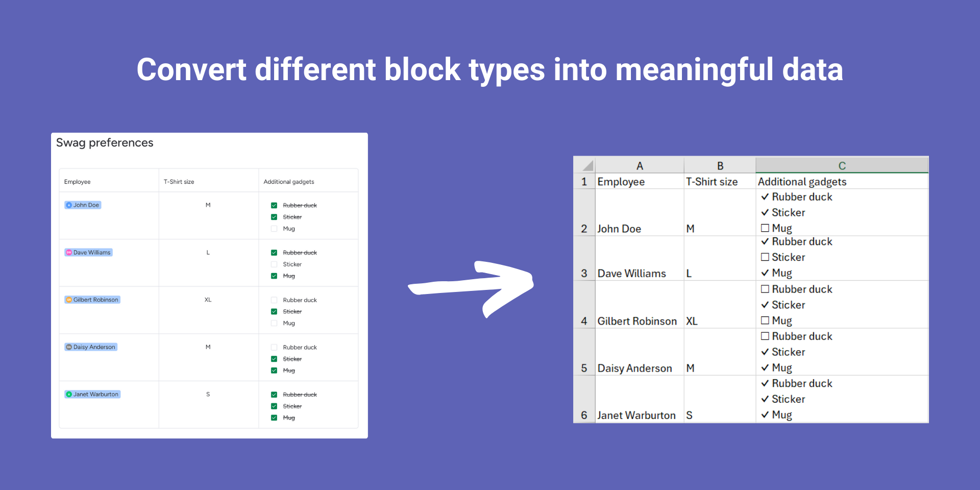This screenshot has height=490, width=980.
Task: Toggle Janet Warburton's Sticker checkbox
Action: (x=274, y=406)
